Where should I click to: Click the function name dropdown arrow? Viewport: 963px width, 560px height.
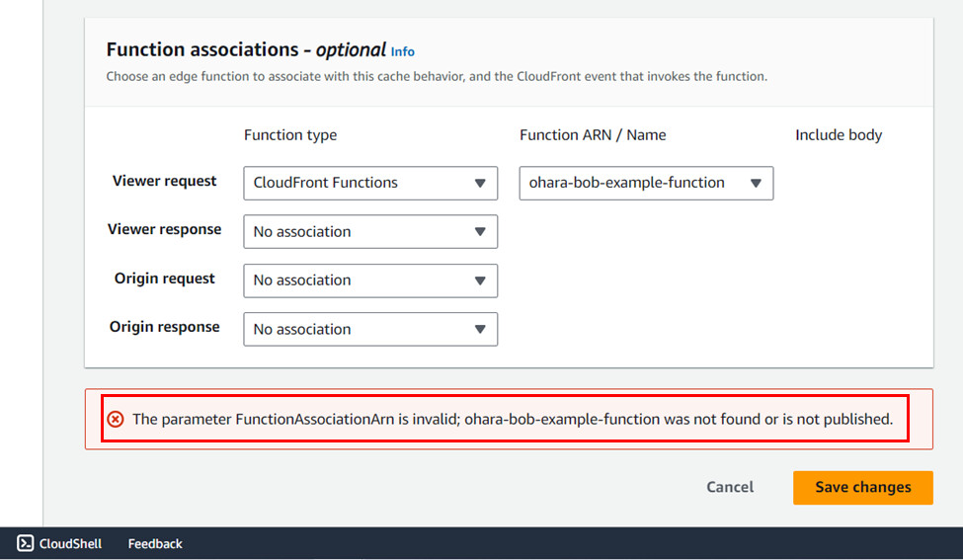(x=756, y=183)
